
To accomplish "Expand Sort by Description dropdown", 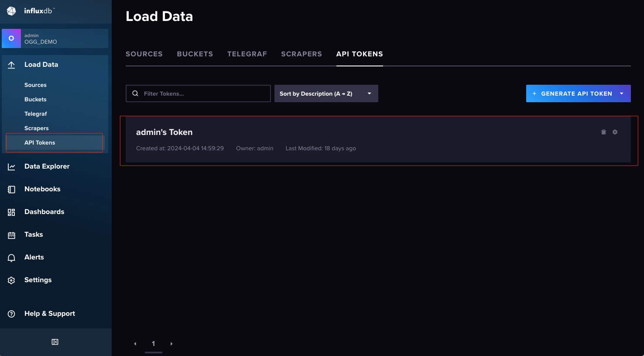I will 326,93.
